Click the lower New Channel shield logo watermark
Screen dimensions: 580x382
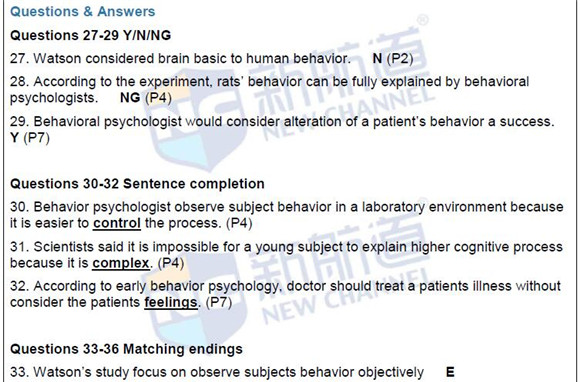click(196, 294)
